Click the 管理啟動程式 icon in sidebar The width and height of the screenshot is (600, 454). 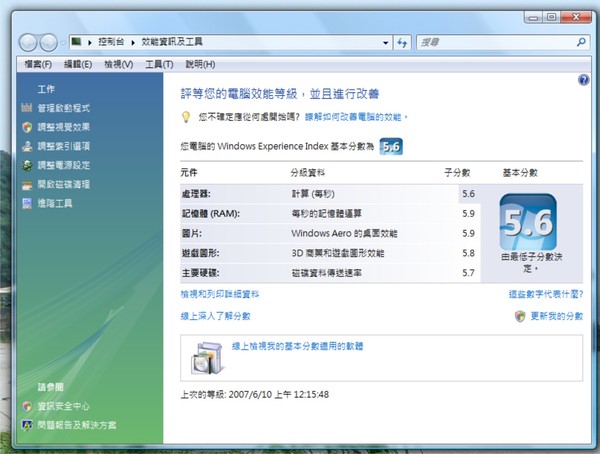[x=27, y=108]
